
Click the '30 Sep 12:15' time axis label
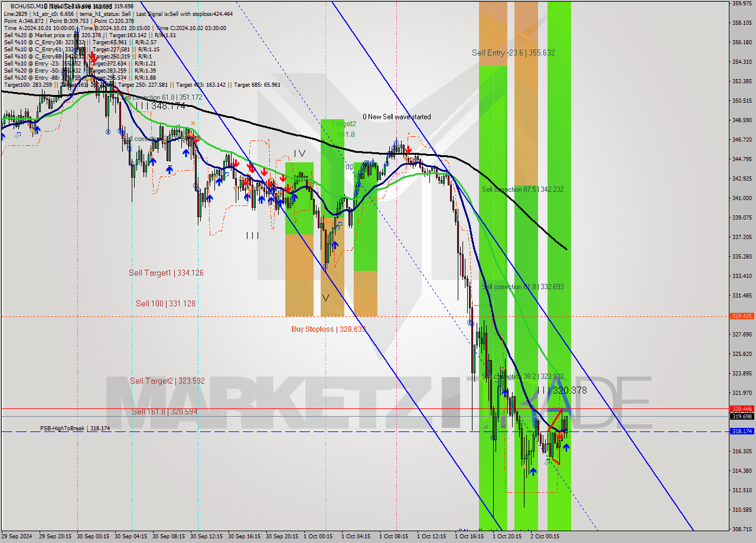coord(207,537)
